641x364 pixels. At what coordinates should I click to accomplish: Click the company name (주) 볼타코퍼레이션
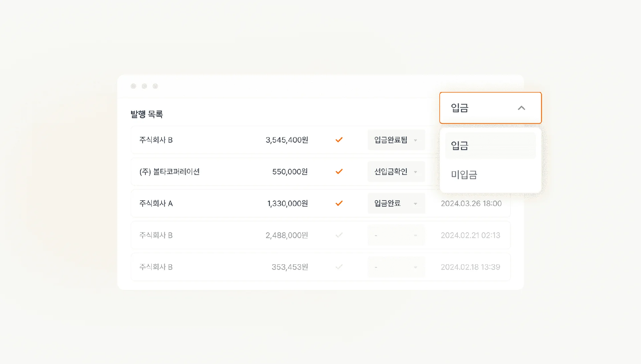tap(169, 171)
